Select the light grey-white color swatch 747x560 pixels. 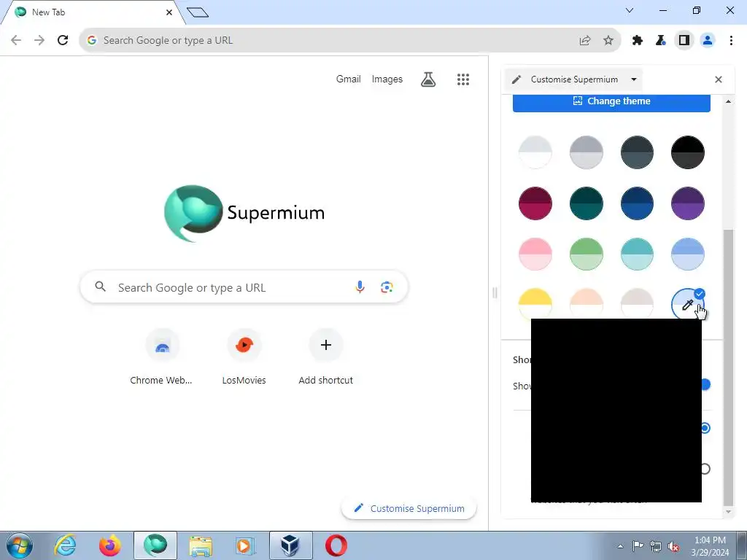535,152
